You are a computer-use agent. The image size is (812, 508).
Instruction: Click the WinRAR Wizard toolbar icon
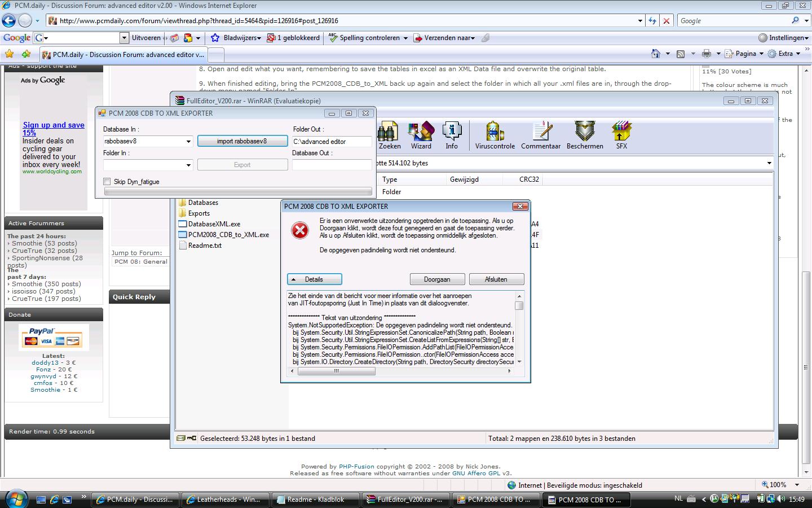point(421,132)
